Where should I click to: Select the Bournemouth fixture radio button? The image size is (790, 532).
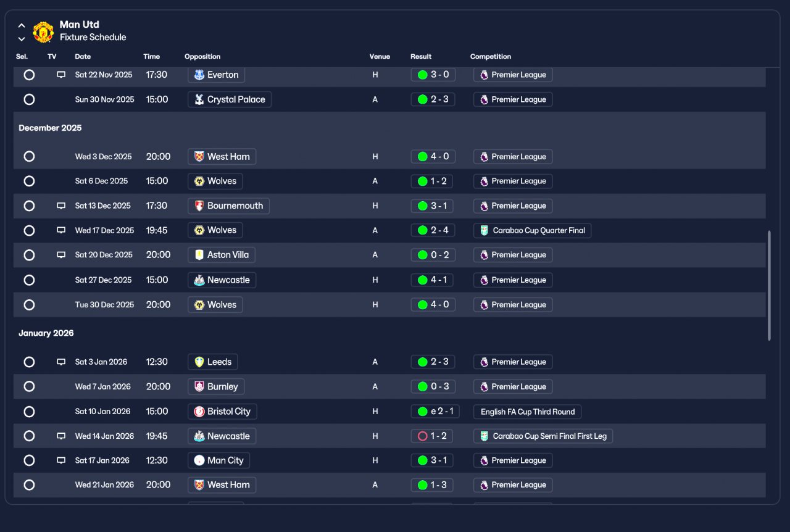pyautogui.click(x=29, y=206)
